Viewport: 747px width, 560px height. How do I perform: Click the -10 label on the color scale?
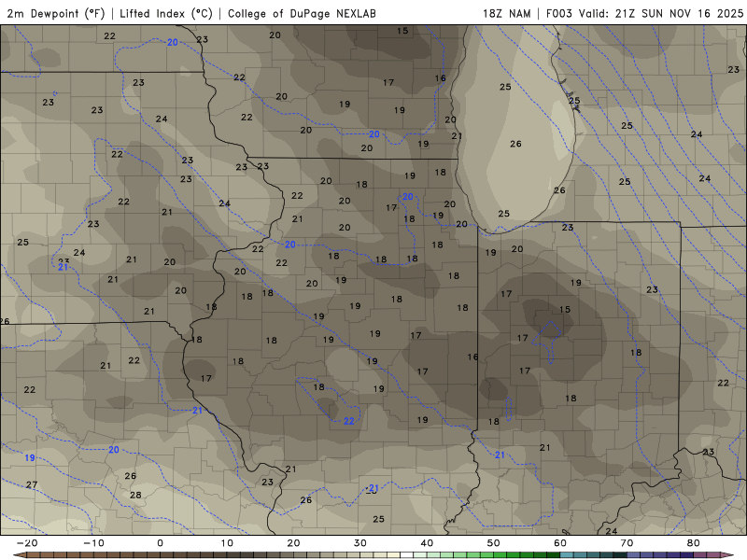(93, 543)
